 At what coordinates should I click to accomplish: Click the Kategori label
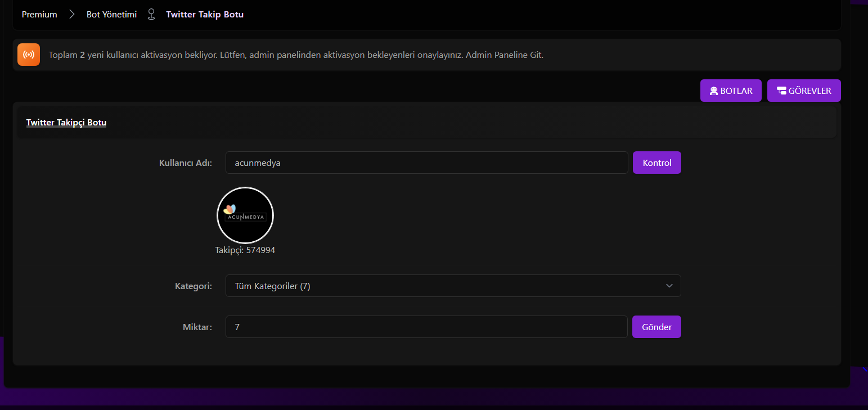coord(194,286)
